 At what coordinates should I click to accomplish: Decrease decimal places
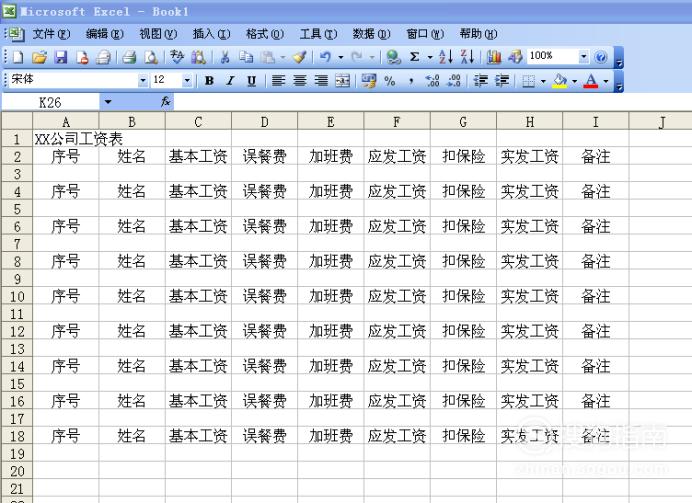click(453, 81)
